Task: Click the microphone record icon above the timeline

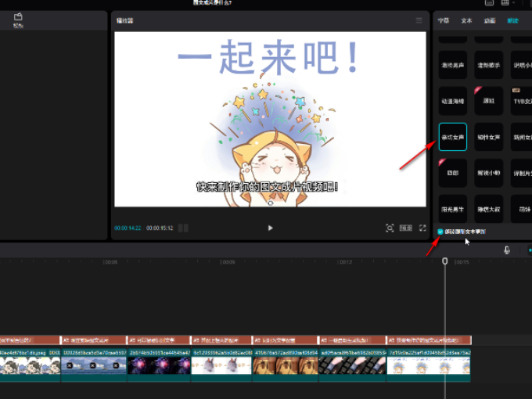Action: coord(507,250)
